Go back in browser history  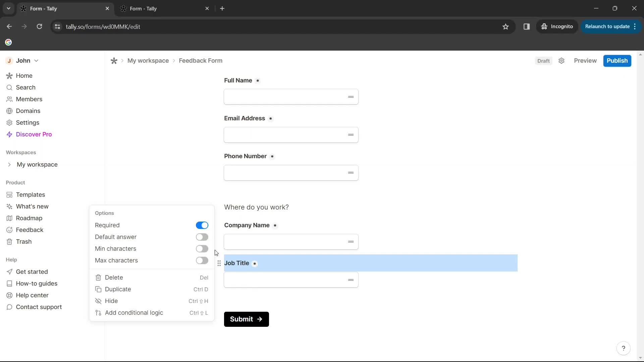tap(9, 26)
